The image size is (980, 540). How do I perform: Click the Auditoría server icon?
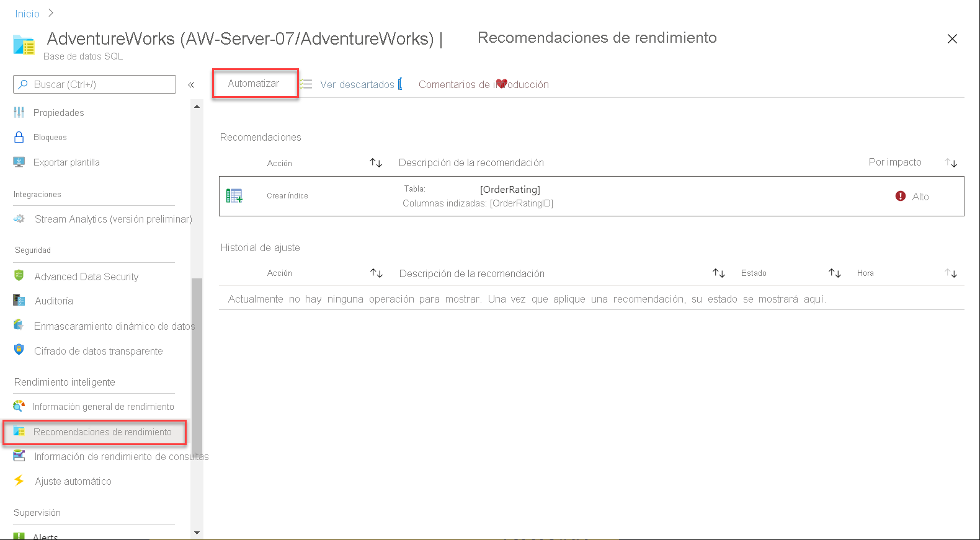pyautogui.click(x=19, y=300)
